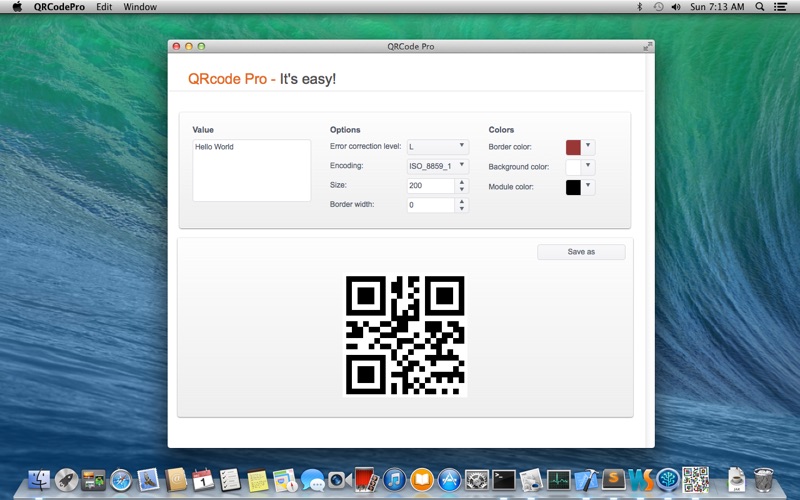Open Xcode hammer icon in dock

point(586,480)
